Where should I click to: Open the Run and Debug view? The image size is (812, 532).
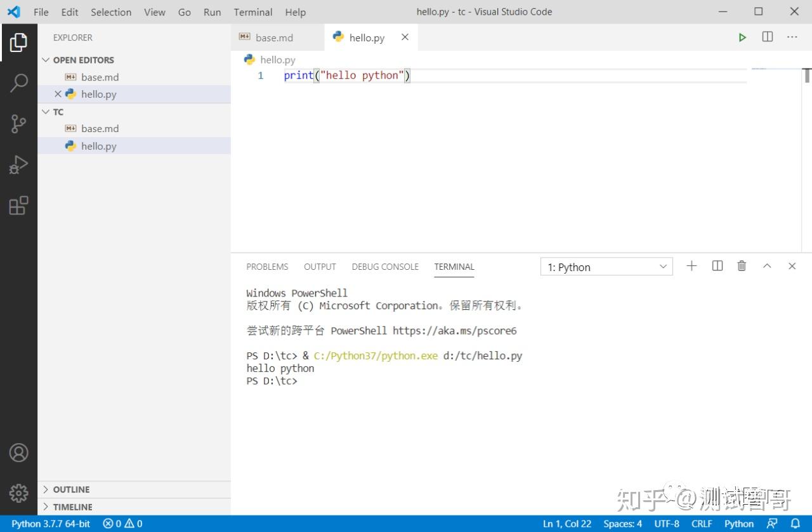coord(18,164)
